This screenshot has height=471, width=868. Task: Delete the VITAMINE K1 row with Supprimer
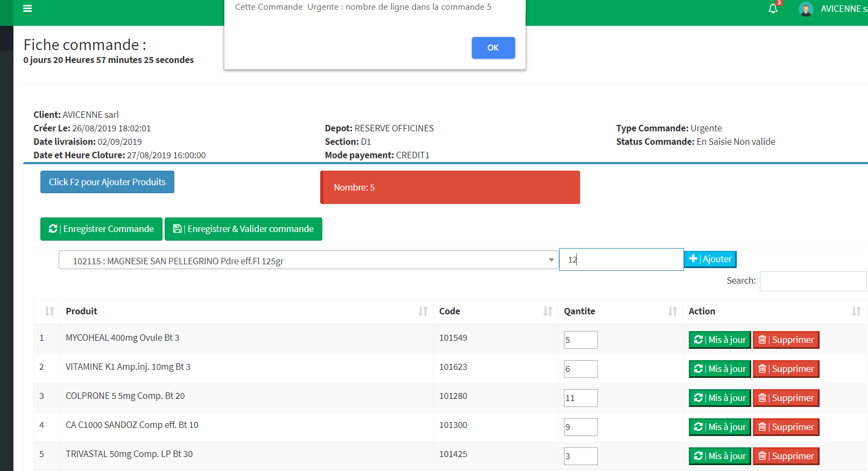coord(786,369)
